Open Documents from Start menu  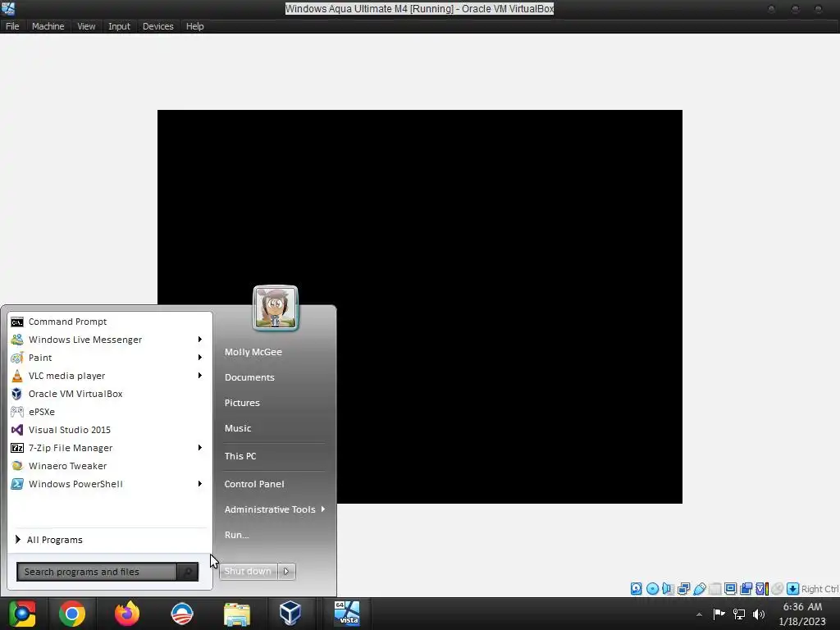(x=249, y=377)
